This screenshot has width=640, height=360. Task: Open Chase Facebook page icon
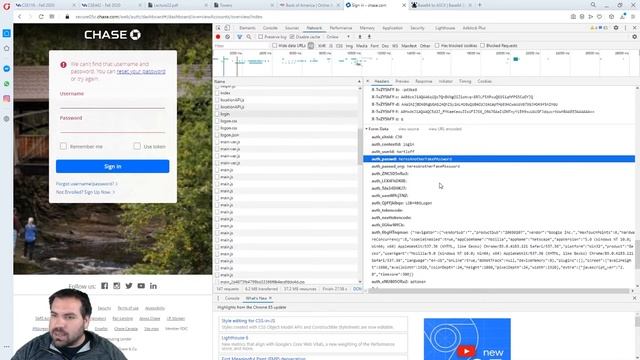(x=104, y=286)
